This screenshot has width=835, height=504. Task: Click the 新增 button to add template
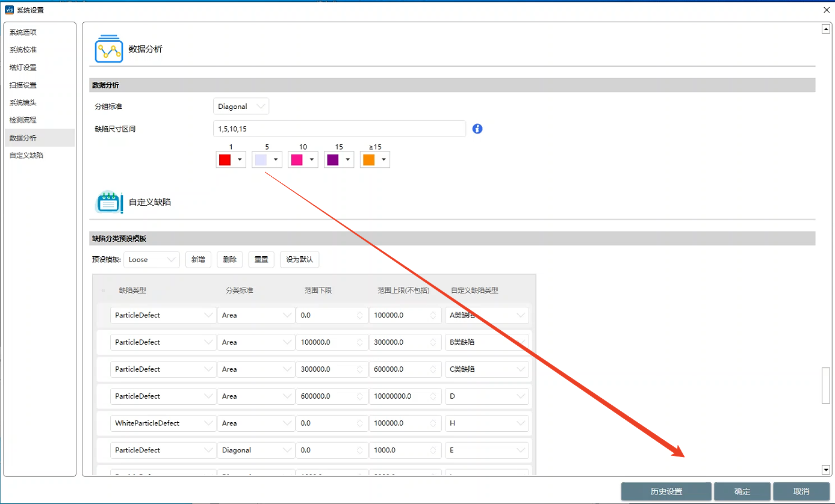198,260
